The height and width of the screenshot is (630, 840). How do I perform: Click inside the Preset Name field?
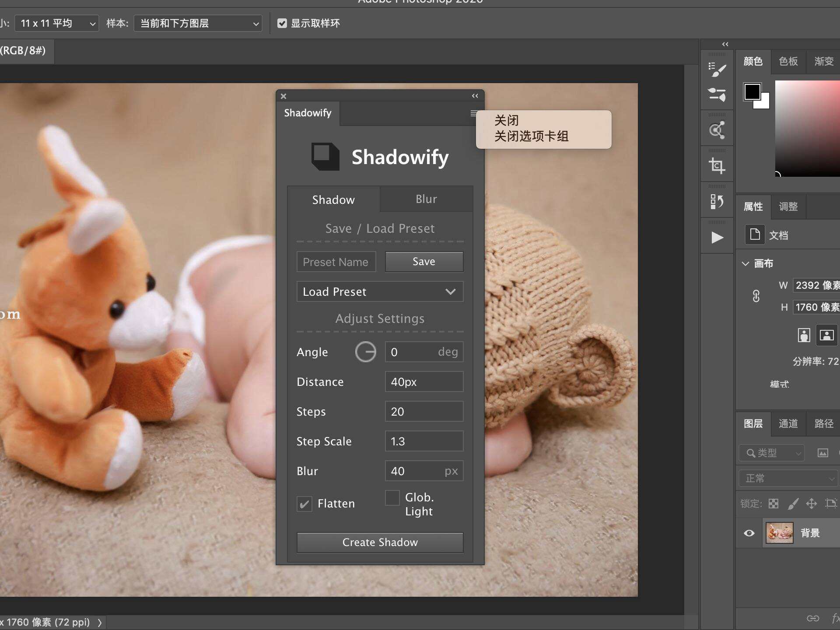[336, 262]
